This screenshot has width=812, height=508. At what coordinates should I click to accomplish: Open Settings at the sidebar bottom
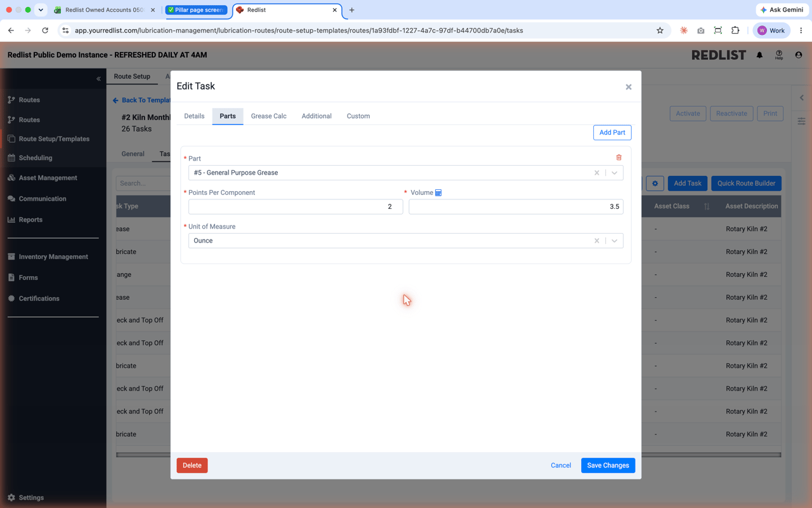click(x=31, y=498)
